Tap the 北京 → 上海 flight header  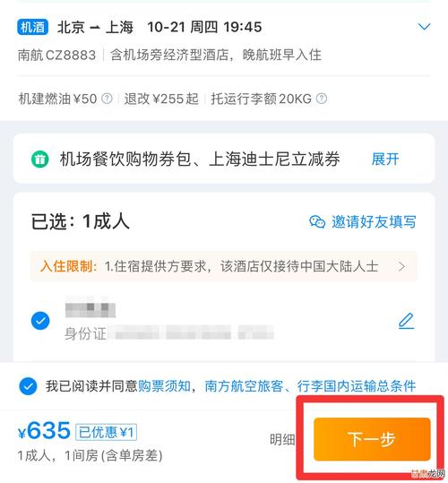click(x=96, y=27)
